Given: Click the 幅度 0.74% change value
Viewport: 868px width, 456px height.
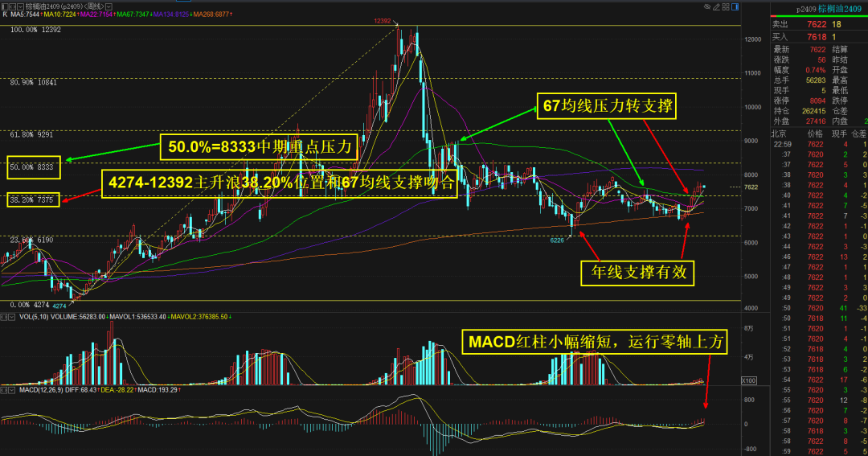Looking at the screenshot, I should pos(816,70).
